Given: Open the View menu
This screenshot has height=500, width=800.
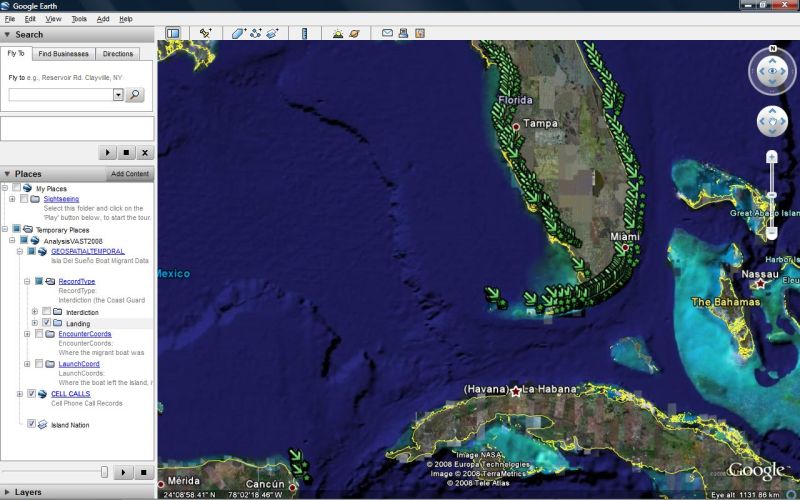Looking at the screenshot, I should click(x=53, y=19).
